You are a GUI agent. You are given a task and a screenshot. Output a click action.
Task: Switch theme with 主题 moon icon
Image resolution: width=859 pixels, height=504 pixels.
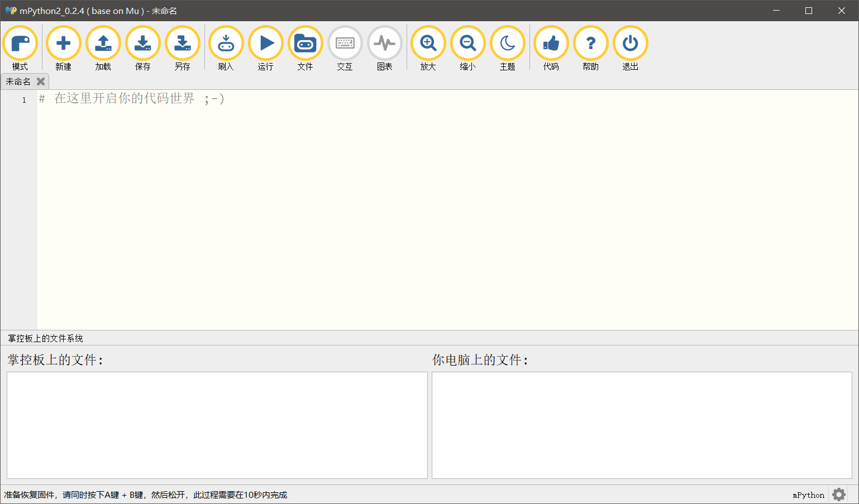point(507,49)
